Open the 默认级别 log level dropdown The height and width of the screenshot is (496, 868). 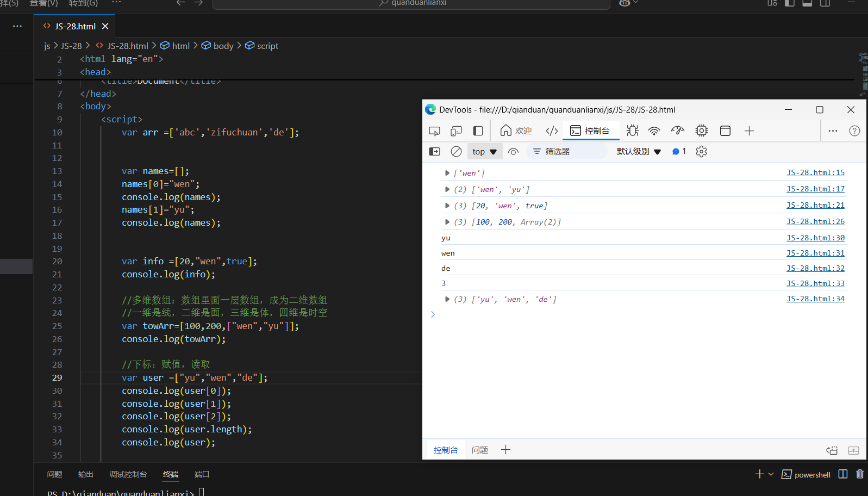[x=638, y=152]
